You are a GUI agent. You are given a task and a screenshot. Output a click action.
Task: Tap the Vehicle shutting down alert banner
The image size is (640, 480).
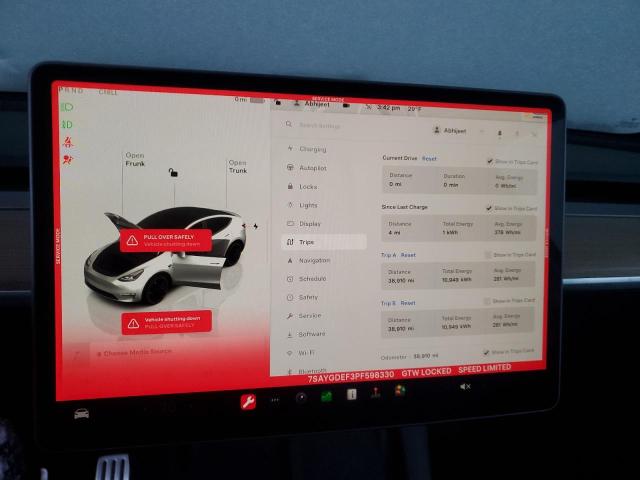pyautogui.click(x=167, y=322)
